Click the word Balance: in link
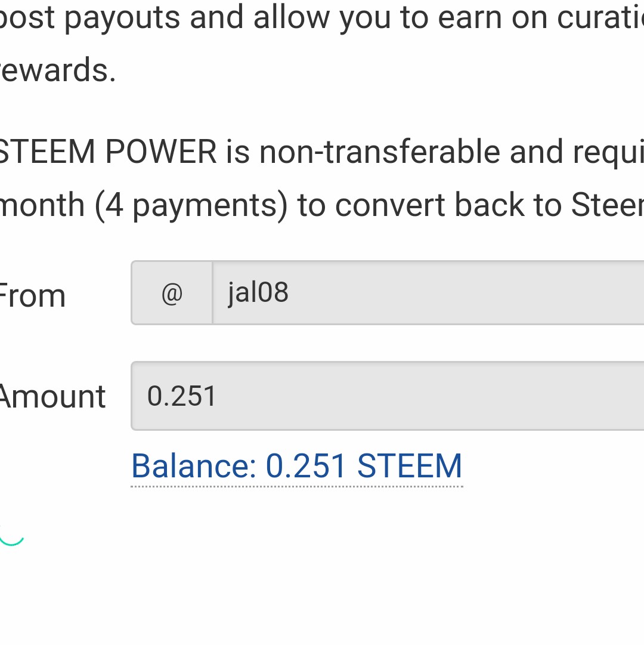This screenshot has width=644, height=645. (194, 466)
